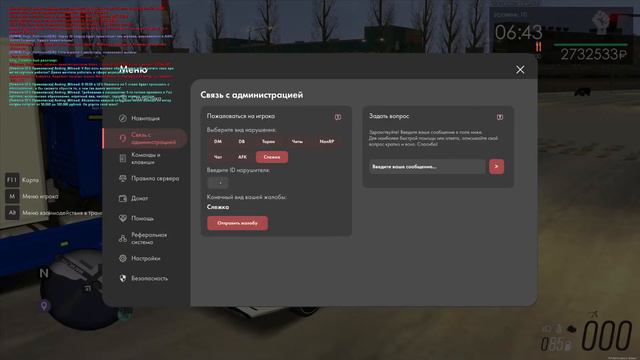Toggle the highlighted Слежка violation chip

coord(272,157)
